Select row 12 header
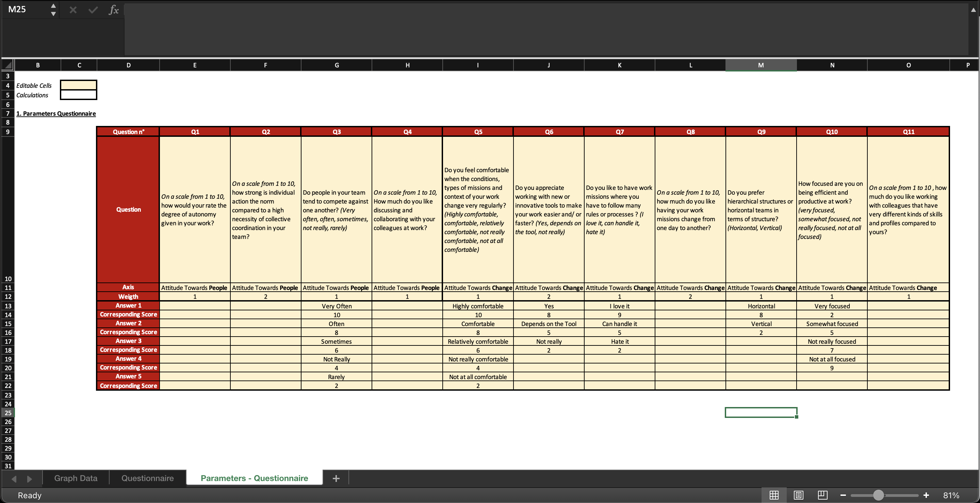The width and height of the screenshot is (980, 503). click(x=8, y=296)
